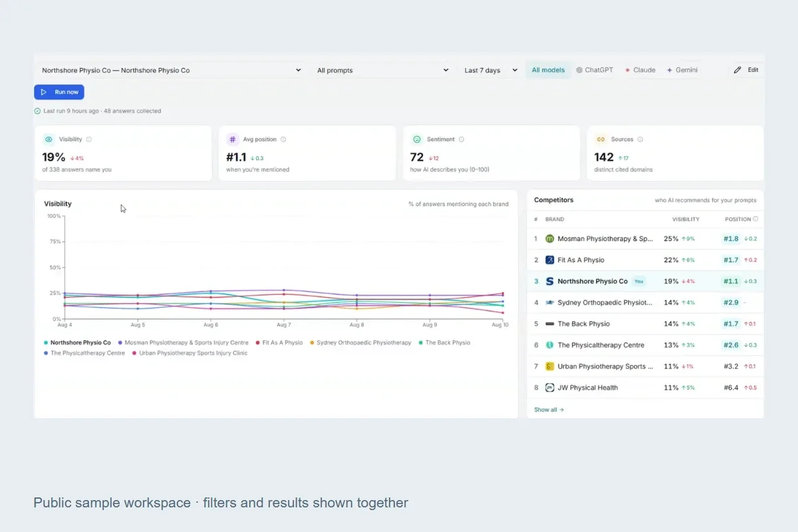Viewport: 798px width, 532px height.
Task: Click the Visibility column header
Action: pos(686,219)
